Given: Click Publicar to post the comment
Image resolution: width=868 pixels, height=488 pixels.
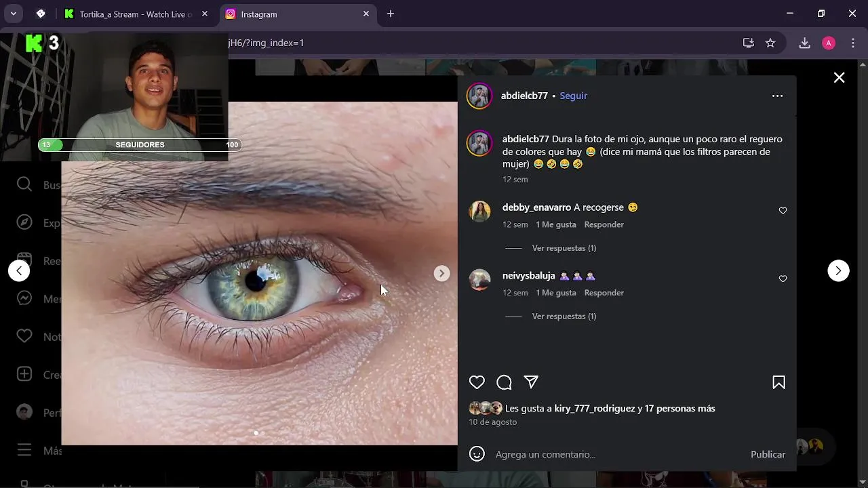Looking at the screenshot, I should (x=768, y=454).
